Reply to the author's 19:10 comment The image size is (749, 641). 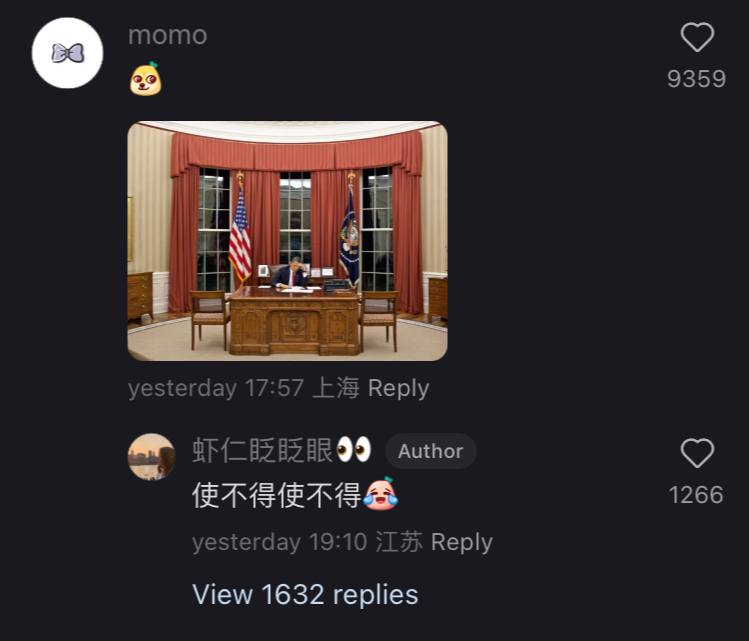461,542
